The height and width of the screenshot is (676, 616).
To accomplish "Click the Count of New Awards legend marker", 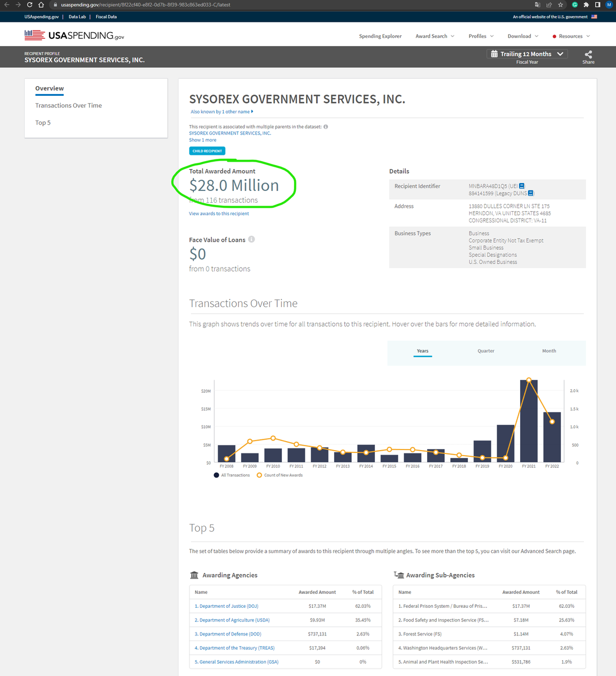I will 259,475.
